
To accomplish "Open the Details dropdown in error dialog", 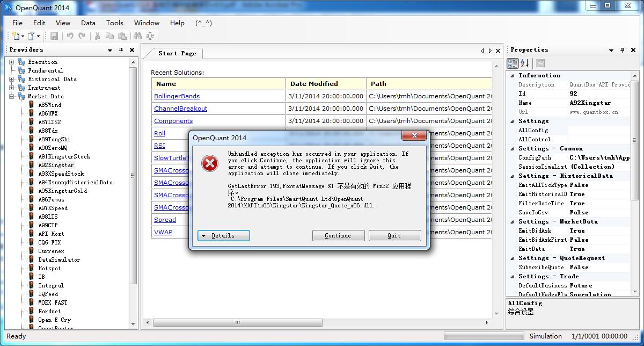I will (x=224, y=235).
